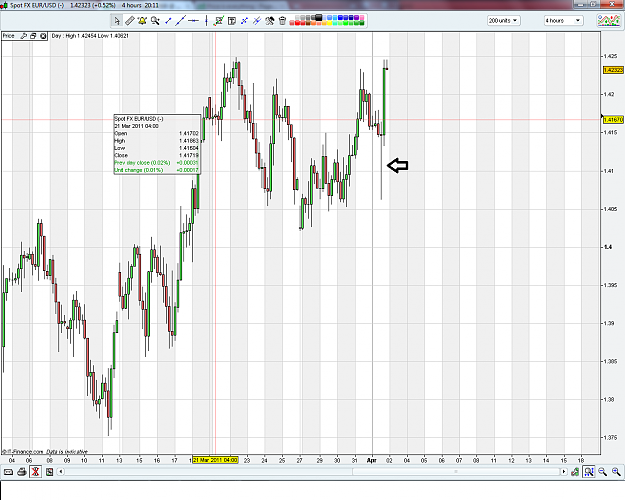
Task: Pick the black color swatch
Action: (x=319, y=18)
